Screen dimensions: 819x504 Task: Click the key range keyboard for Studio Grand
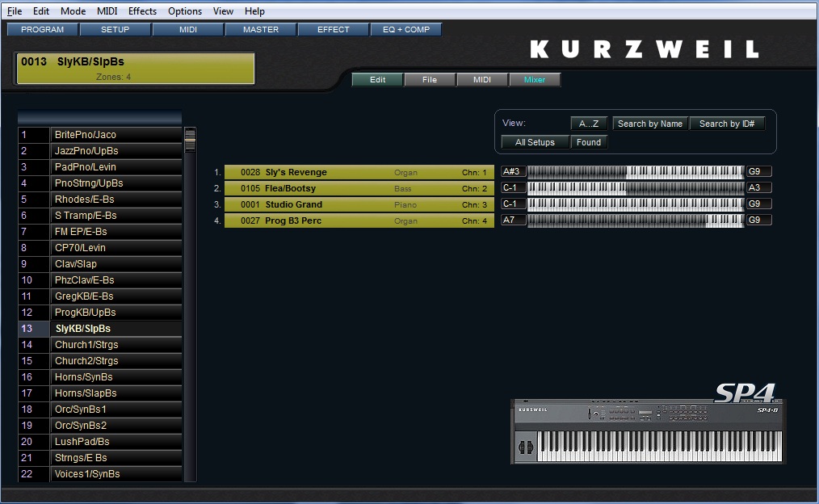point(635,204)
